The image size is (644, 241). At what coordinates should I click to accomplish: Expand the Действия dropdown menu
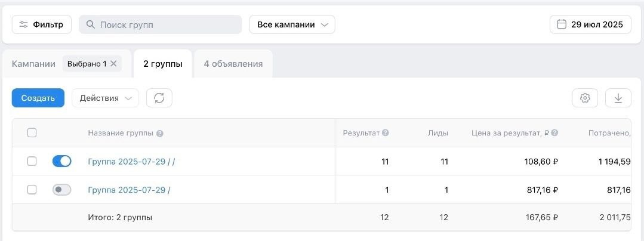[x=105, y=98]
